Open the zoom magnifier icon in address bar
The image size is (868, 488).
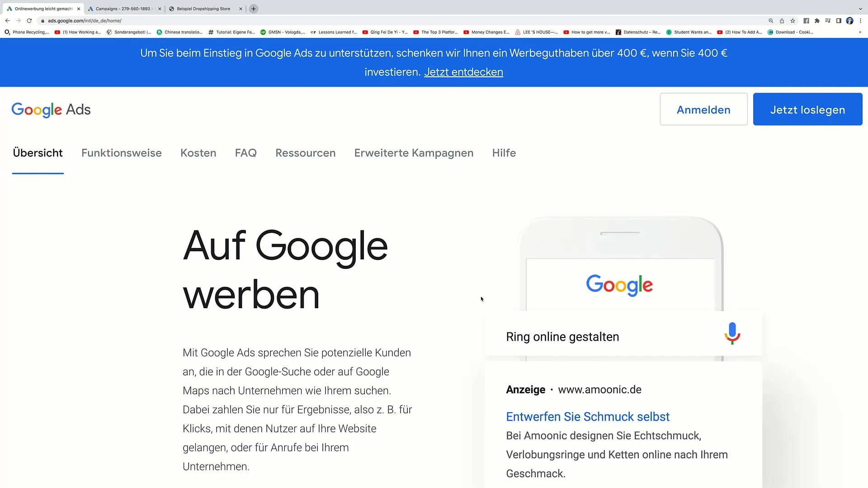point(771,21)
